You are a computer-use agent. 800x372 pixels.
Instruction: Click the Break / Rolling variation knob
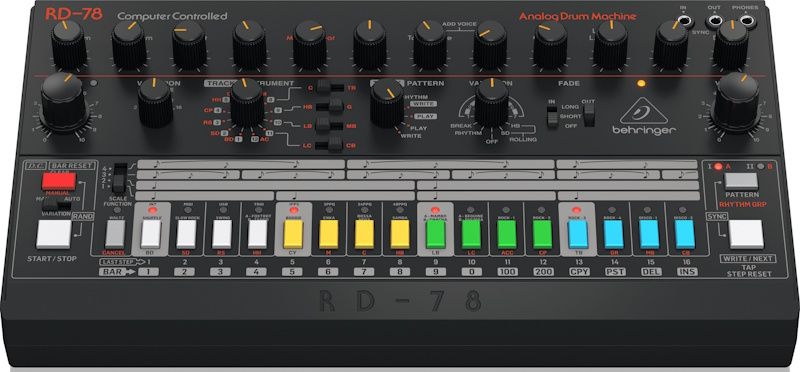coord(492,103)
